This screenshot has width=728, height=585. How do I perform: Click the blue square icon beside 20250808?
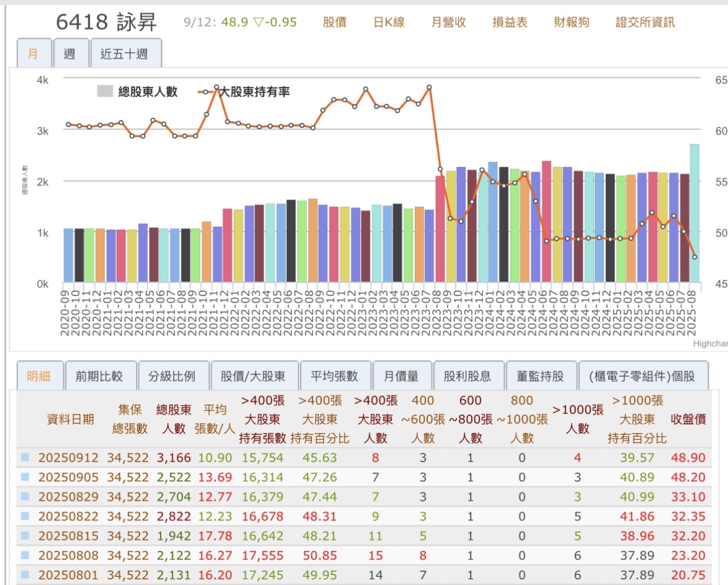pos(25,556)
